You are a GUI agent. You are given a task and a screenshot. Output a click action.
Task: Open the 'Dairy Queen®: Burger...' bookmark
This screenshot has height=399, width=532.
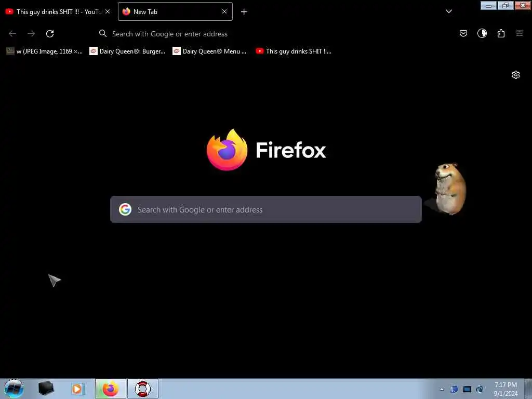point(127,51)
